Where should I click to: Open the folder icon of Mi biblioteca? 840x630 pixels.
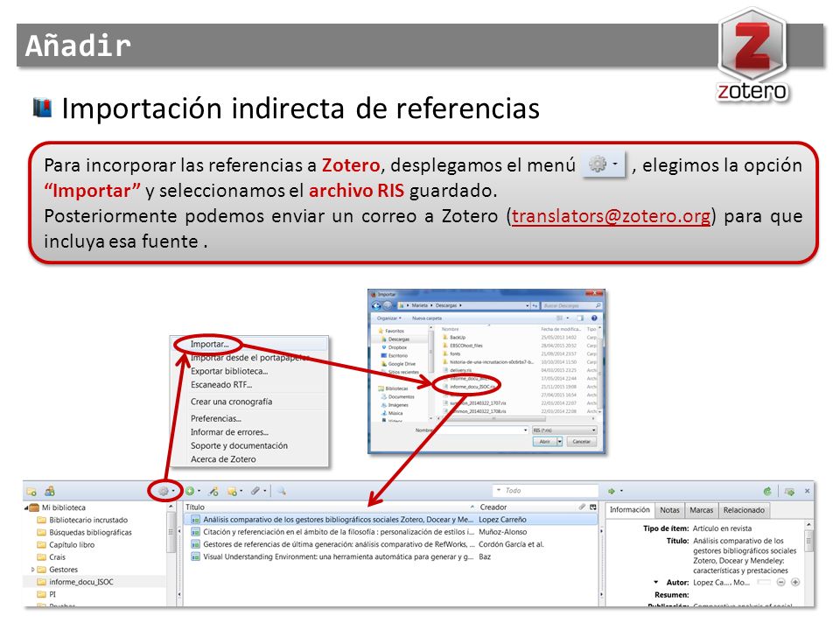(34, 507)
